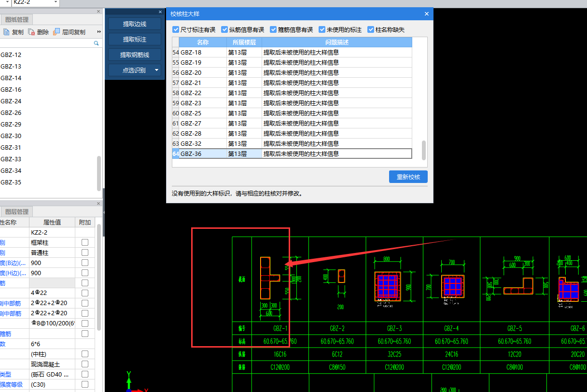Click the GBZ-4 column section drawing
This screenshot has height=392, width=587.
coord(453,287)
